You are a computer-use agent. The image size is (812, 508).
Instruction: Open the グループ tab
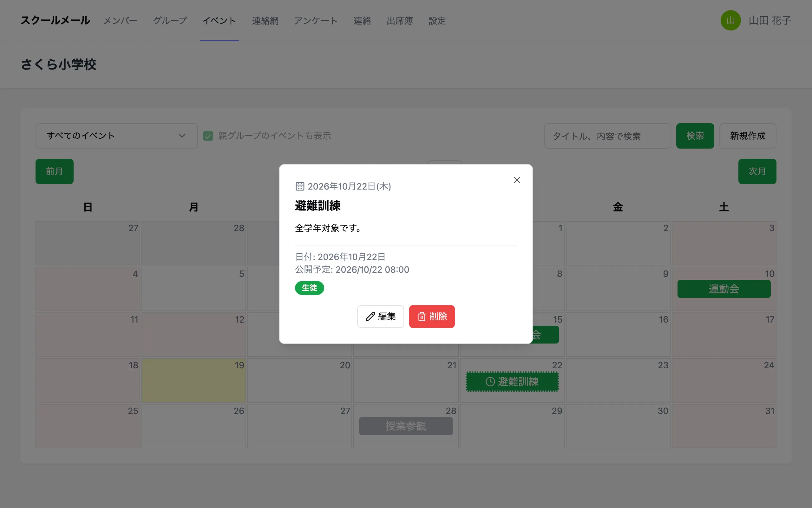(170, 21)
